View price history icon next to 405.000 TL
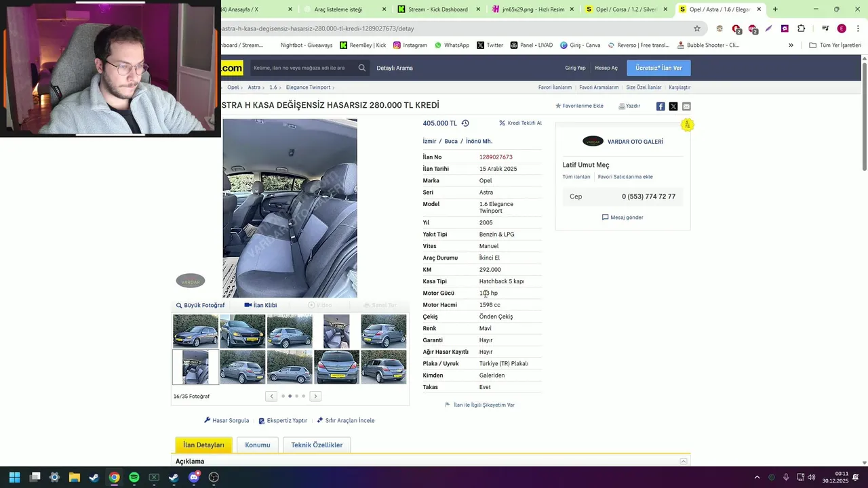The image size is (868, 488). click(x=465, y=123)
